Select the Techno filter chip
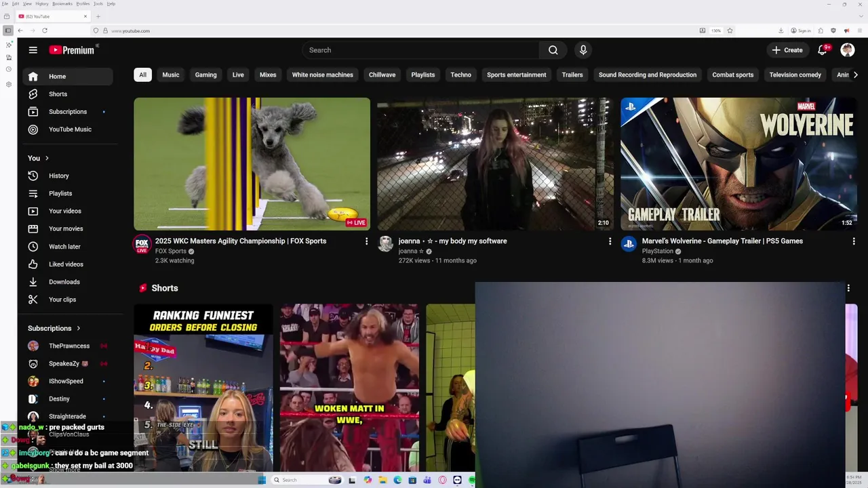The height and width of the screenshot is (488, 868). (x=461, y=75)
